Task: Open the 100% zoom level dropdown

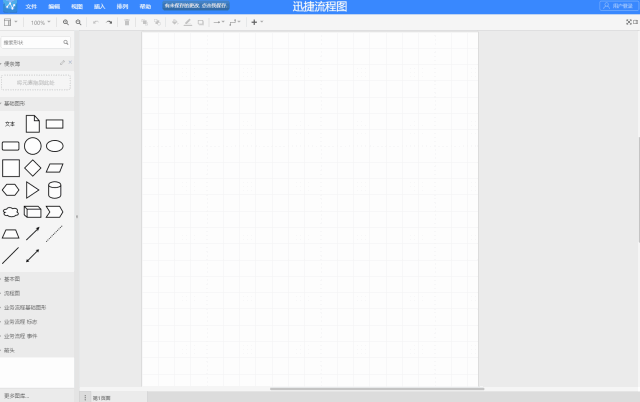Action: click(40, 22)
